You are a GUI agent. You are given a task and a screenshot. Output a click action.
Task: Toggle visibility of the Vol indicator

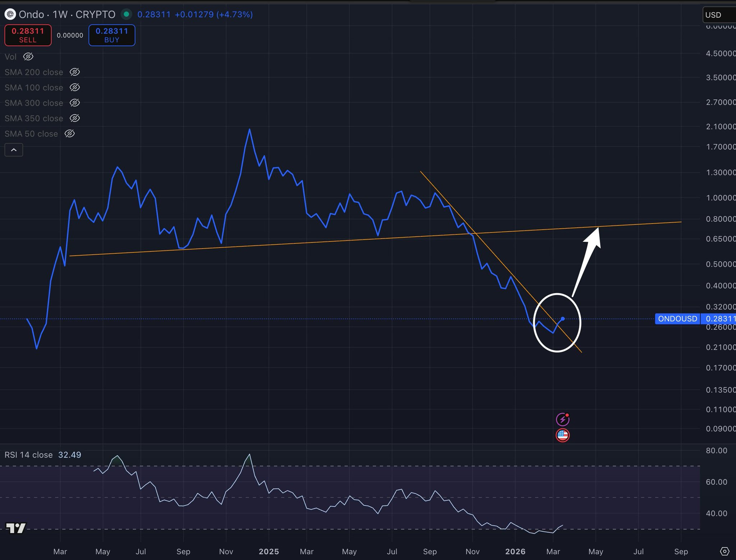pyautogui.click(x=28, y=57)
